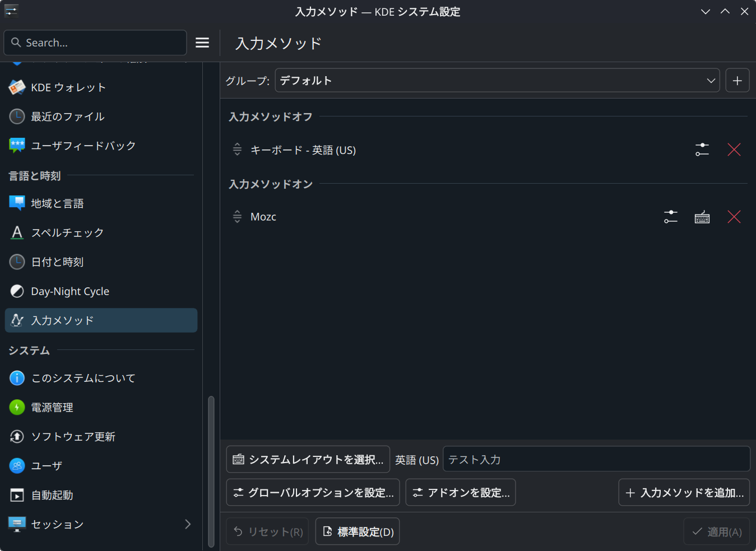Screen dimensions: 756x551
Task: Open 地域と言語 settings page
Action: (x=57, y=203)
